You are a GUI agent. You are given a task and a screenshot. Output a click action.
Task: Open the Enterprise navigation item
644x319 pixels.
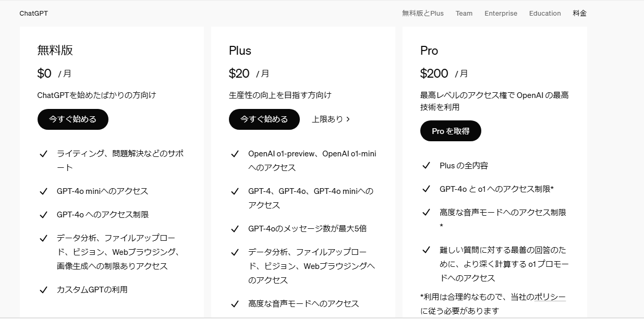tap(500, 13)
